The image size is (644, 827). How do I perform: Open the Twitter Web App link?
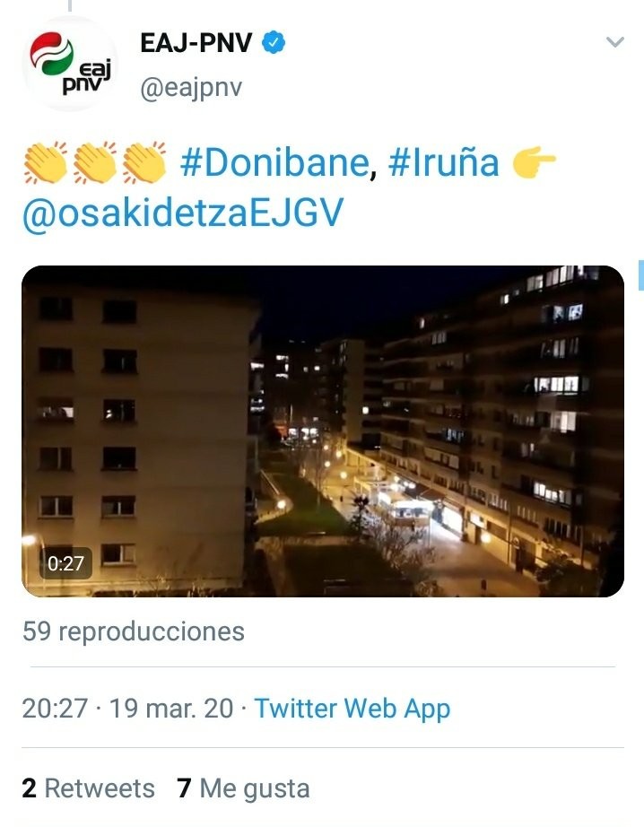pos(352,709)
